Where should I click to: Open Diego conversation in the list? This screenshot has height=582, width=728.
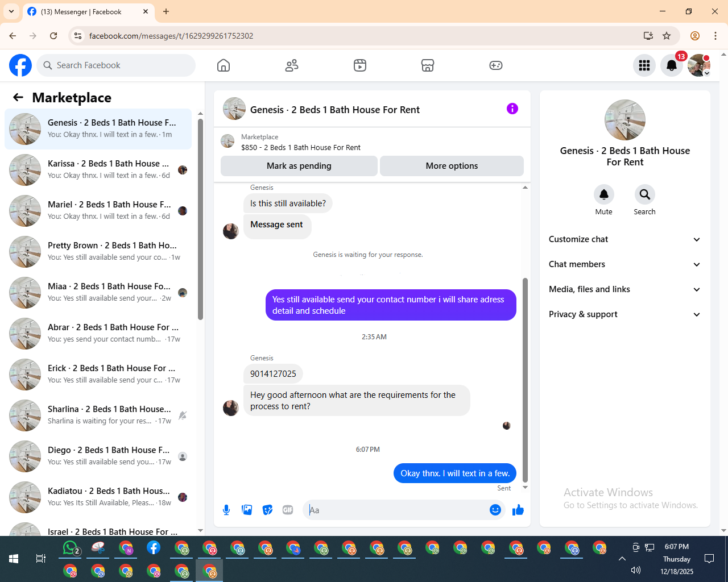click(98, 456)
